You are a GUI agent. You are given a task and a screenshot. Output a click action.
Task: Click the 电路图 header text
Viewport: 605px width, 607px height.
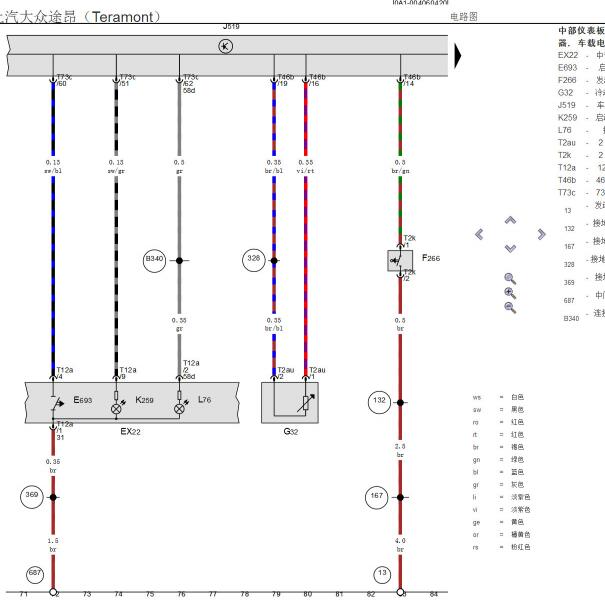[464, 17]
